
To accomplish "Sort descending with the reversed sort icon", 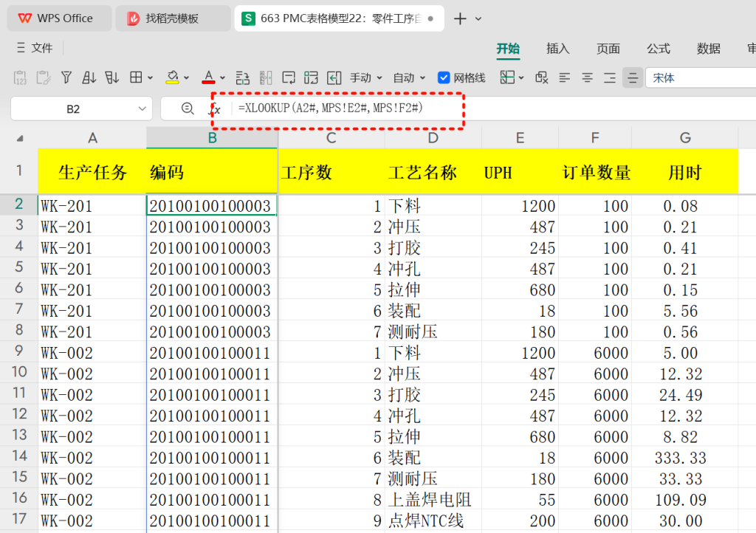I will click(x=112, y=78).
